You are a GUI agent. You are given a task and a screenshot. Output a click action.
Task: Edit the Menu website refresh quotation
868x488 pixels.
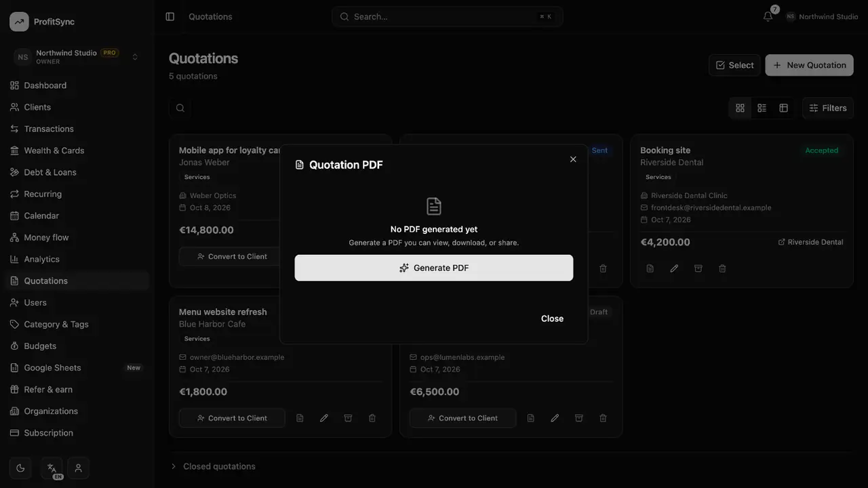click(x=324, y=418)
